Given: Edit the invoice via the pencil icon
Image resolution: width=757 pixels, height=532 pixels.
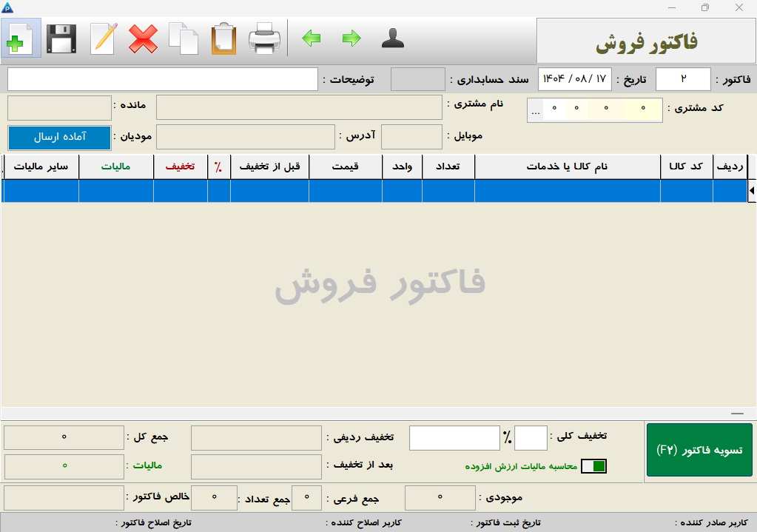Looking at the screenshot, I should coord(103,38).
